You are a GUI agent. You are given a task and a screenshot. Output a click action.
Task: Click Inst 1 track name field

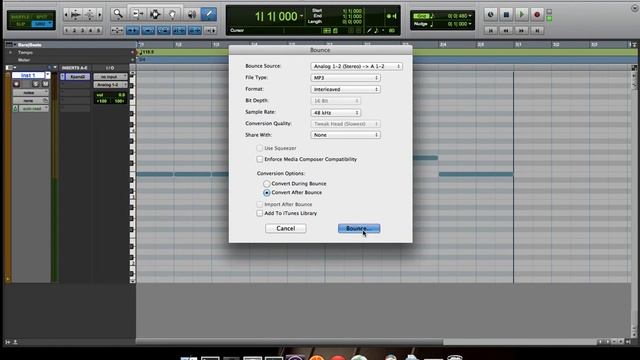(x=28, y=75)
